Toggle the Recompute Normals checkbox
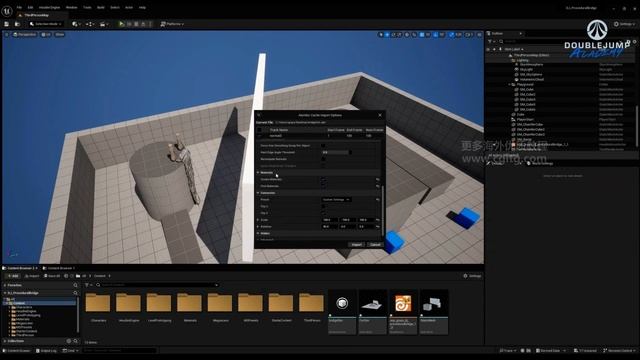The height and width of the screenshot is (360, 640). point(323,159)
